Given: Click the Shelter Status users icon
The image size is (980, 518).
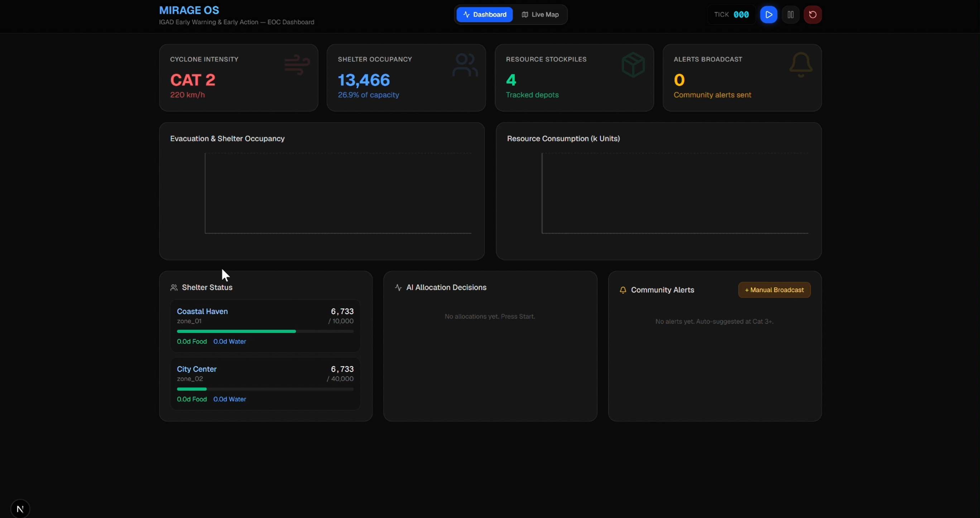Looking at the screenshot, I should (x=174, y=287).
